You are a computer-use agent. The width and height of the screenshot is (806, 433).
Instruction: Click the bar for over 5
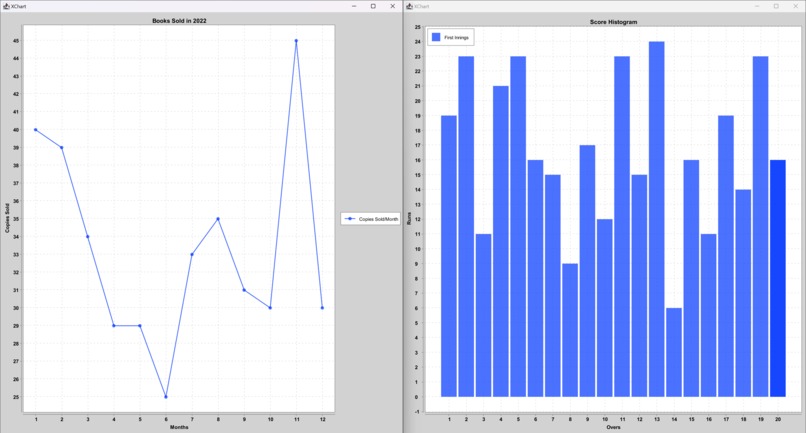[x=518, y=227]
